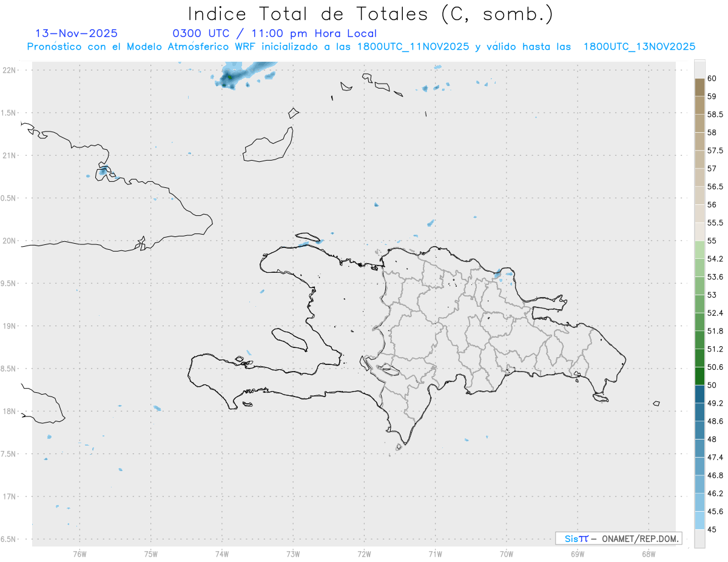Click the 22N latitude axis label
The image size is (728, 562).
tap(9, 70)
